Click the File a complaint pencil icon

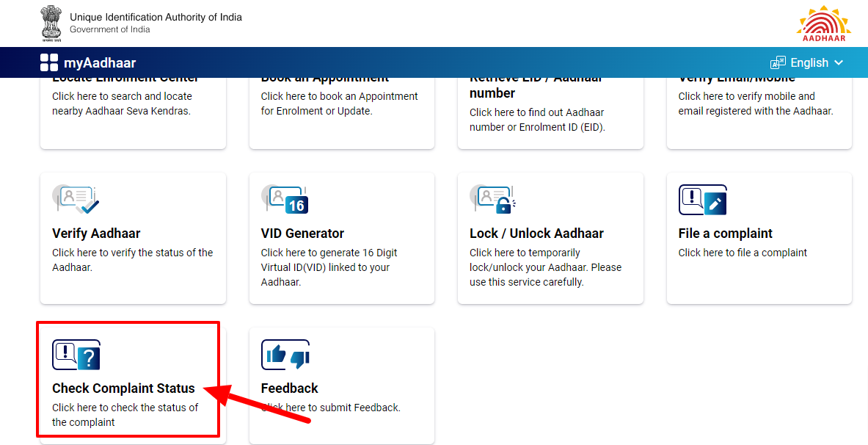coord(702,200)
